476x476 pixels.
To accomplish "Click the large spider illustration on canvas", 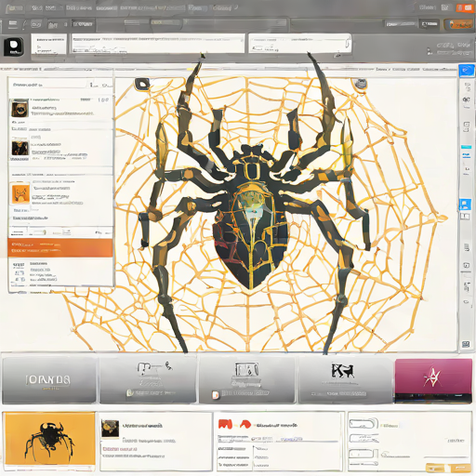I will (253, 203).
